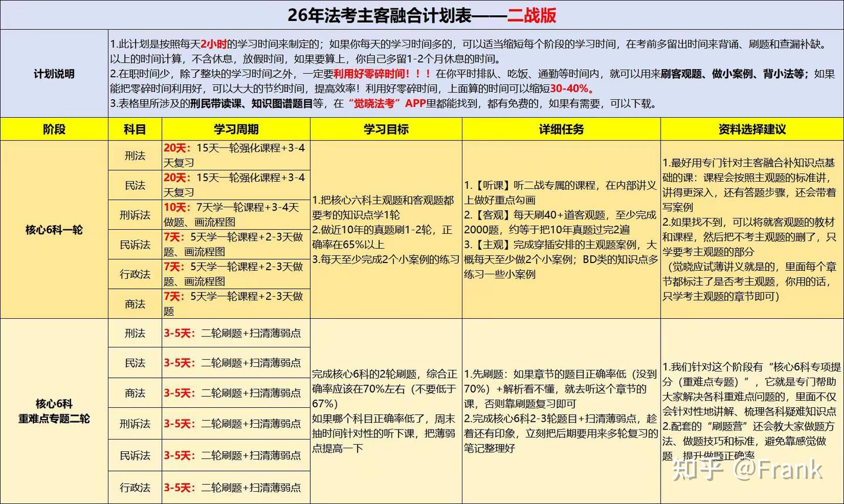Select "刑诉法" subject in 重难点专题二轮
844x504 pixels.
[135, 424]
